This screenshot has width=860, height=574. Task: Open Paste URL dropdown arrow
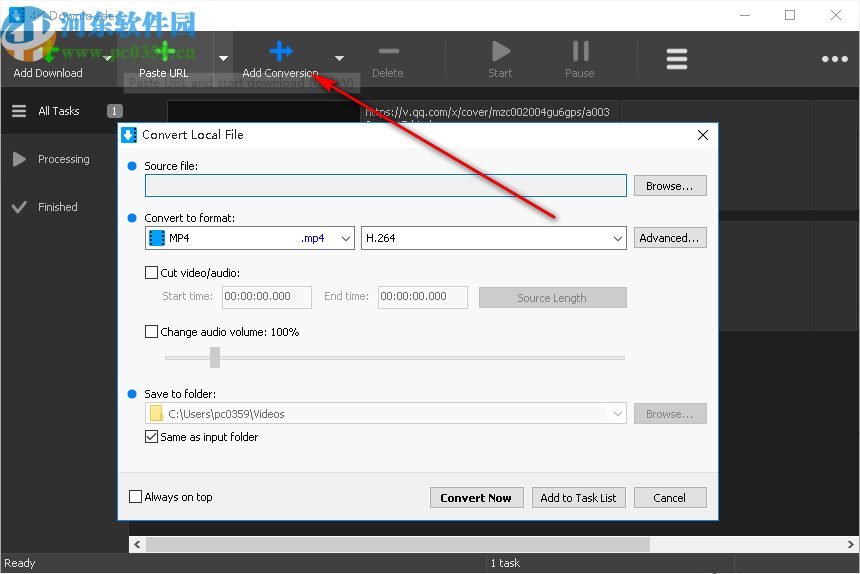[223, 58]
